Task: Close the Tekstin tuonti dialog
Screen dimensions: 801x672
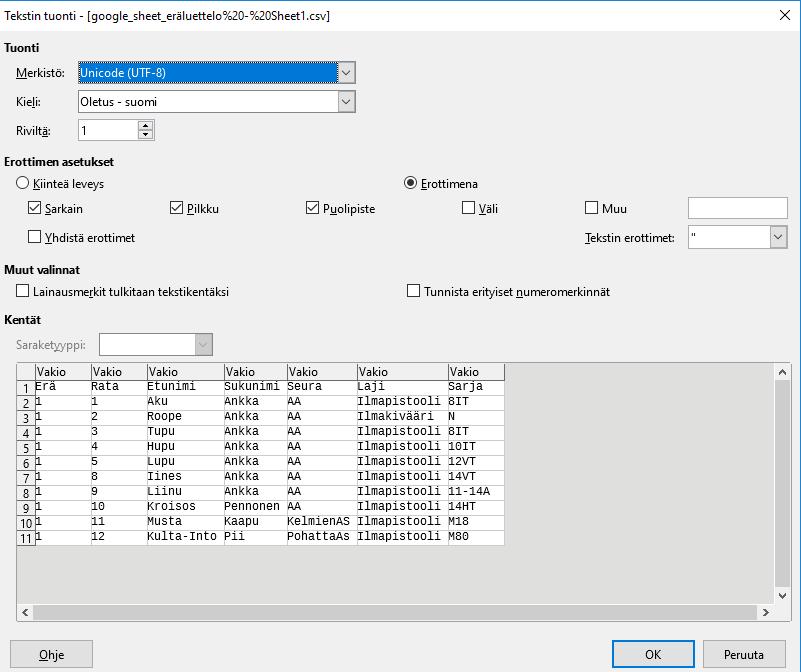Action: 785,15
